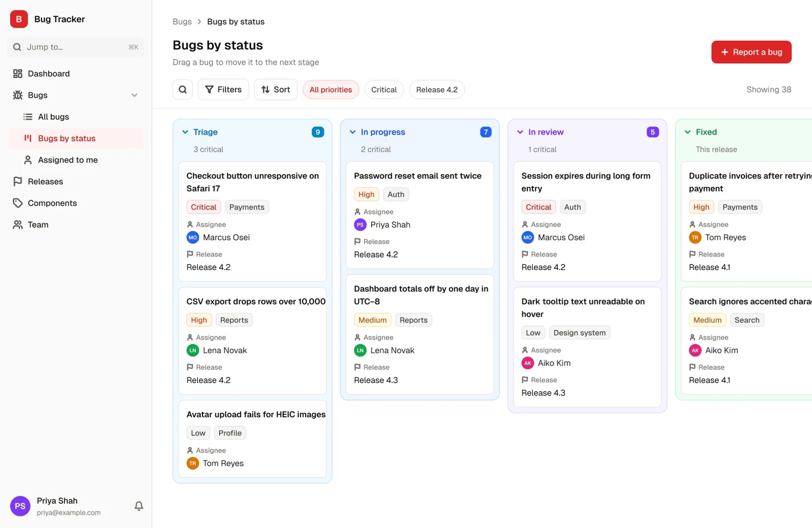Navigate to Releases
Image resolution: width=812 pixels, height=528 pixels.
tap(76, 182)
